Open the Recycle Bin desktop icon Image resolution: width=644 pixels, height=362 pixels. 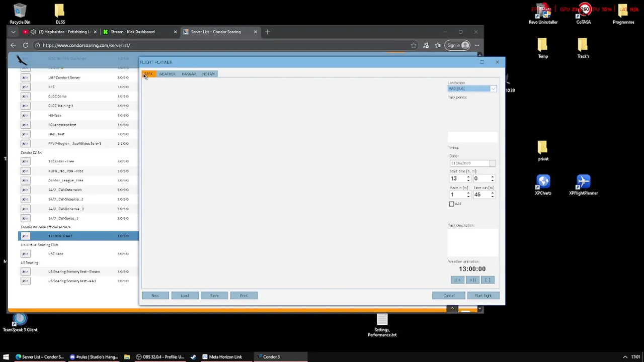20,14
